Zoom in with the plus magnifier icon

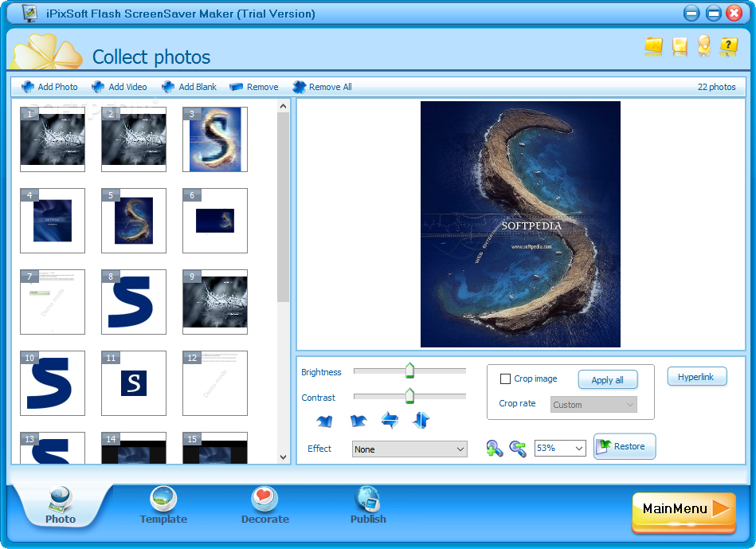(x=494, y=448)
